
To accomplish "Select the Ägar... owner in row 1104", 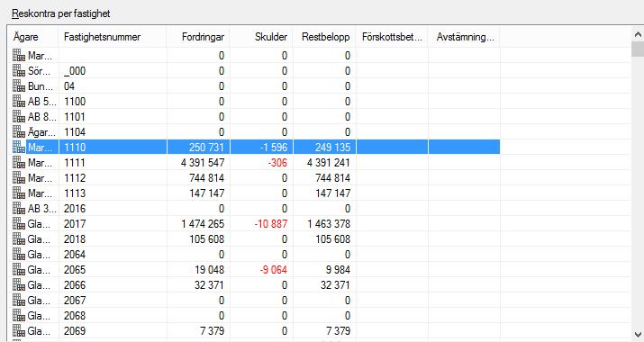I will click(x=41, y=131).
